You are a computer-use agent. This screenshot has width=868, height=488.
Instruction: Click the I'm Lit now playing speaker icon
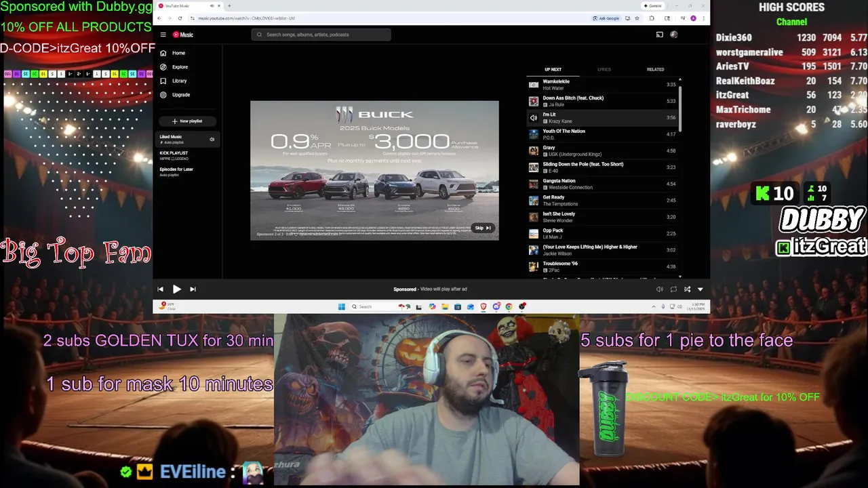tap(534, 118)
